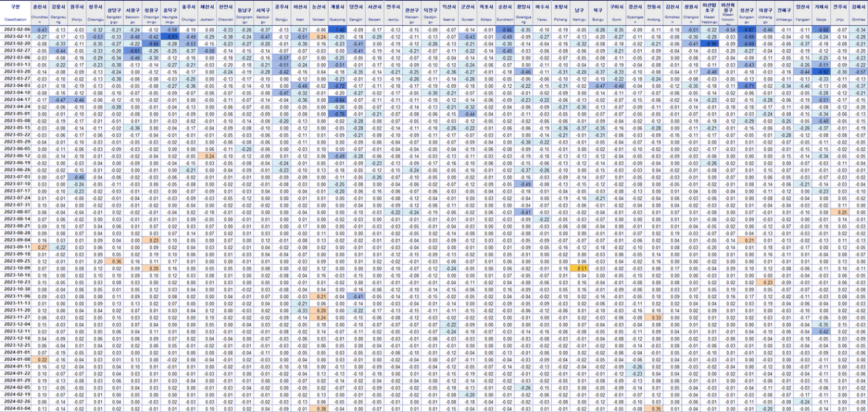868x412 pixels.
Task: Select the -0.61 cell under Seowon-gu
Action: (135, 51)
